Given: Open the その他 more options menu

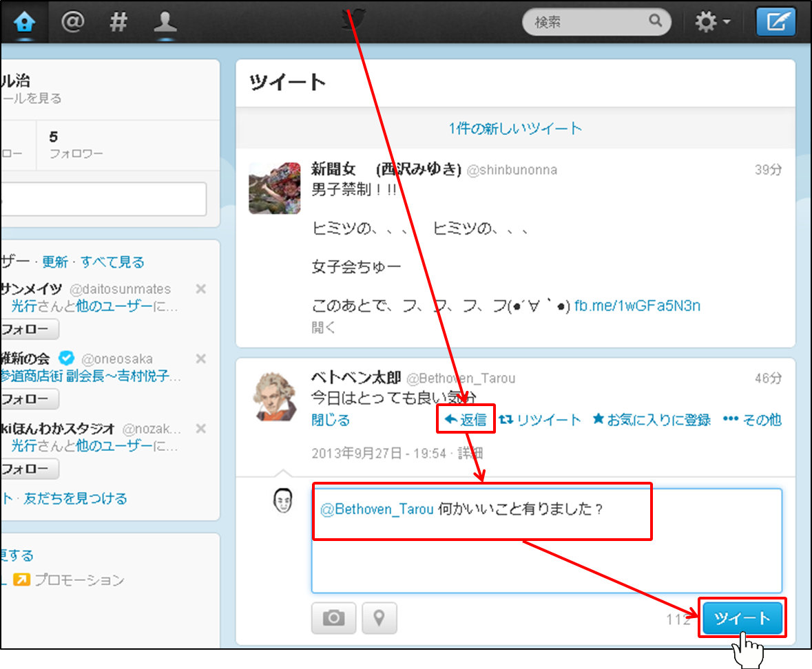Looking at the screenshot, I should (752, 420).
